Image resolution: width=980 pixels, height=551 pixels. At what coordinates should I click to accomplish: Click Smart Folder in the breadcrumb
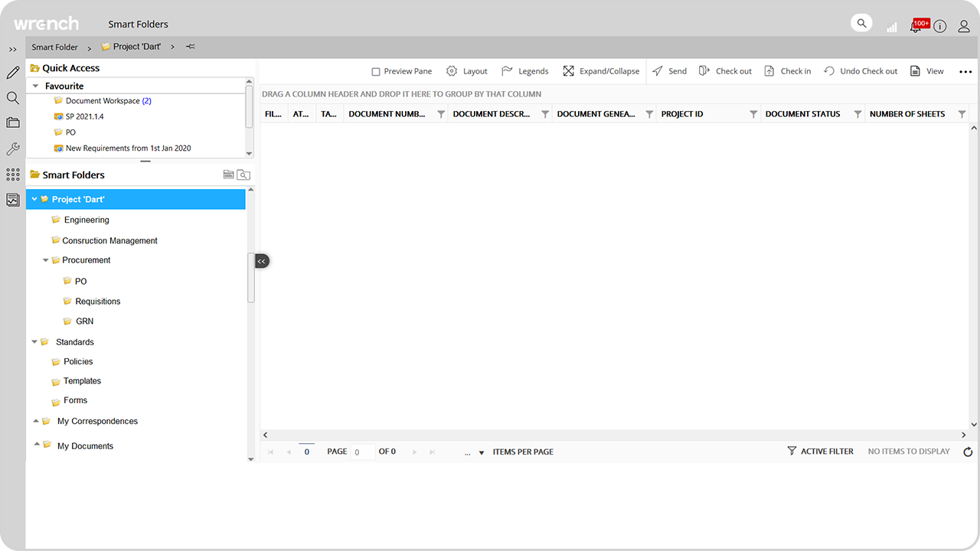tap(55, 47)
